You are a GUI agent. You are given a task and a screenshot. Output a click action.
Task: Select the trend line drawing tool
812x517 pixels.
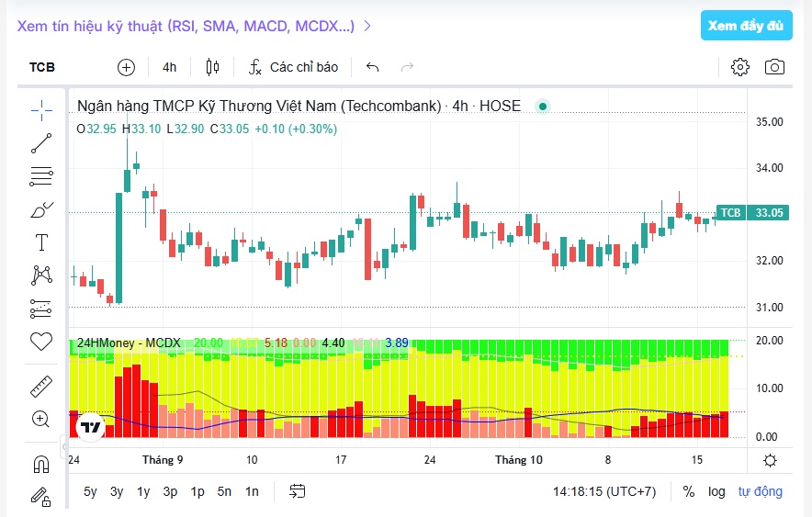pyautogui.click(x=41, y=143)
